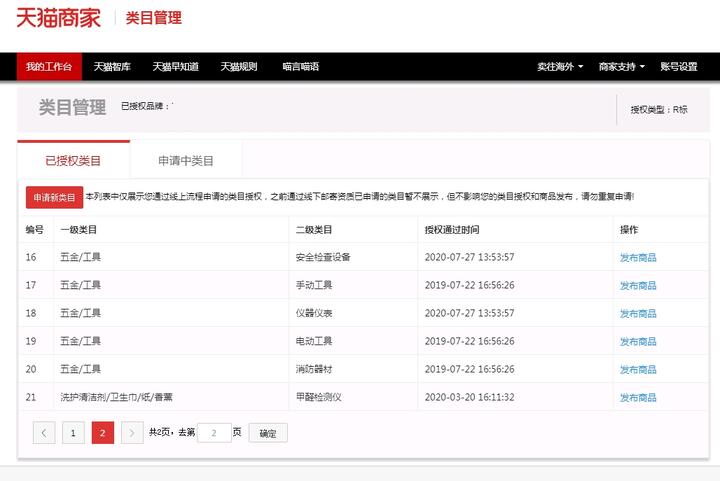
Task: Click the 申请新类目 button
Action: (x=54, y=197)
